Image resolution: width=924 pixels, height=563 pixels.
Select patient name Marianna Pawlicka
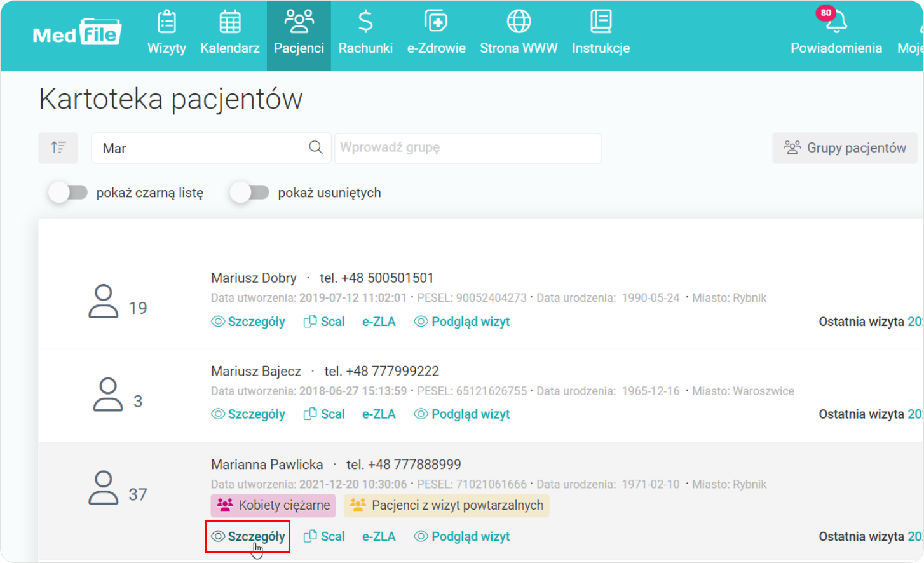267,465
